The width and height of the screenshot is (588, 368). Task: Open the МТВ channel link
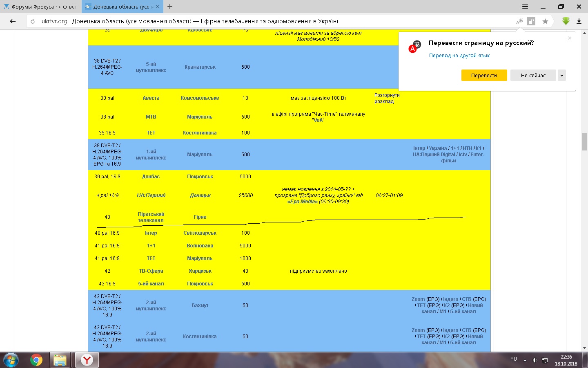[x=151, y=117]
